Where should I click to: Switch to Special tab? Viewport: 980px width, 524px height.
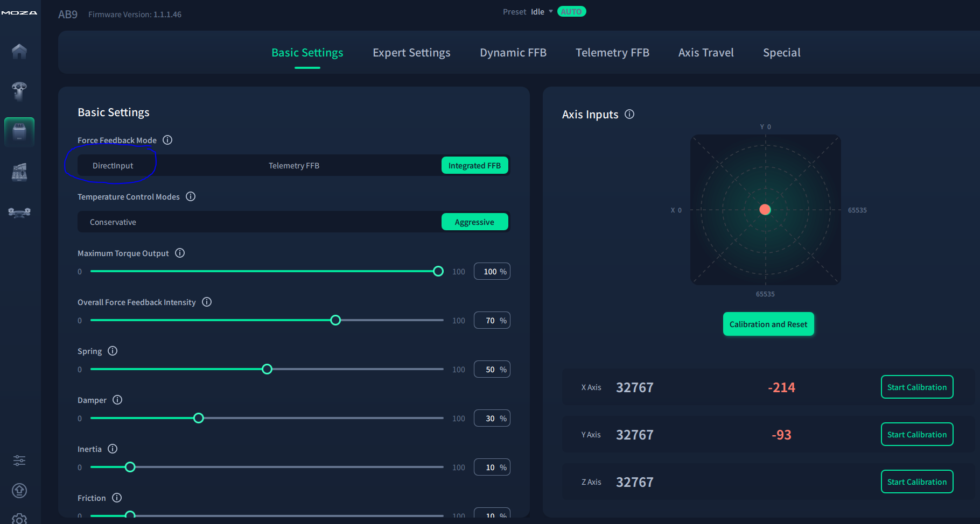(x=781, y=53)
